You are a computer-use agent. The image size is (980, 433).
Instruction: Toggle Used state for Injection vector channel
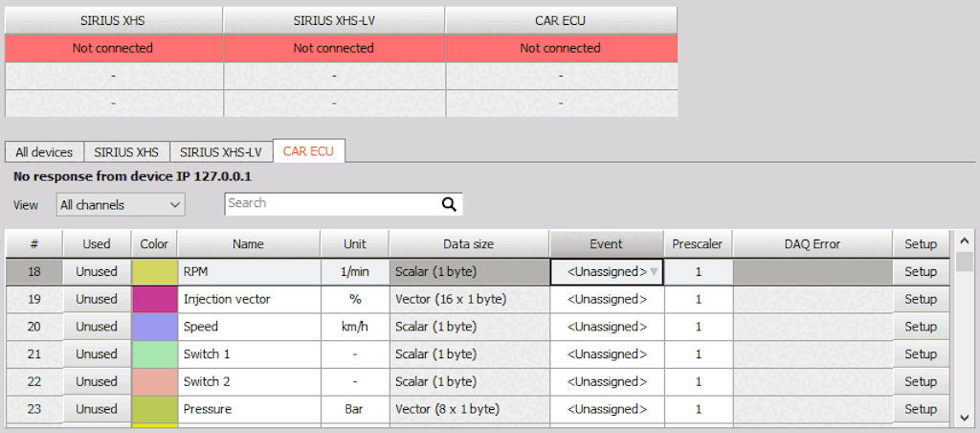click(x=97, y=299)
